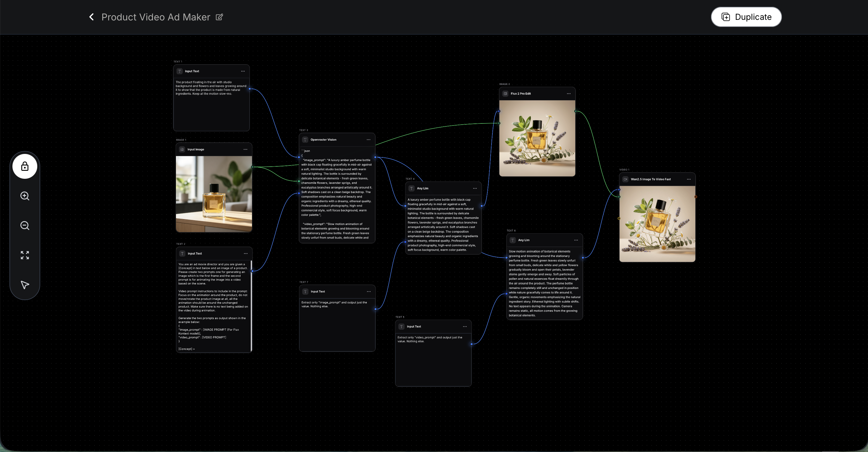Click the text type icon on TEXT 2 node
Image resolution: width=868 pixels, height=452 pixels.
point(182,253)
